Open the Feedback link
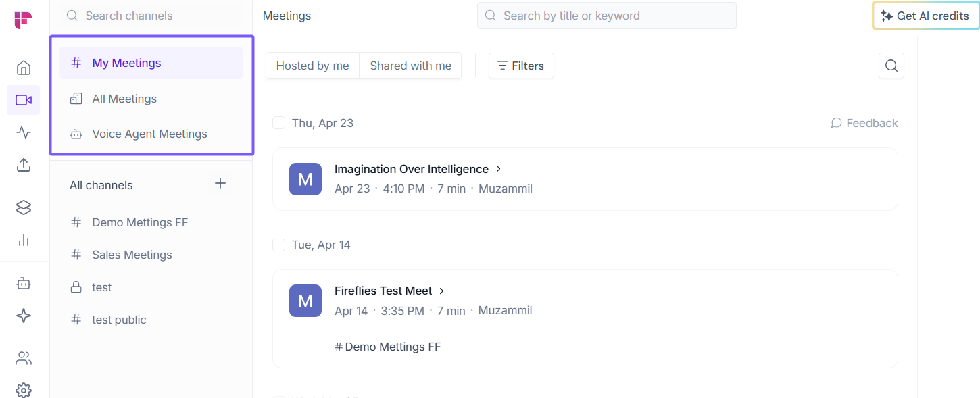 pyautogui.click(x=864, y=123)
